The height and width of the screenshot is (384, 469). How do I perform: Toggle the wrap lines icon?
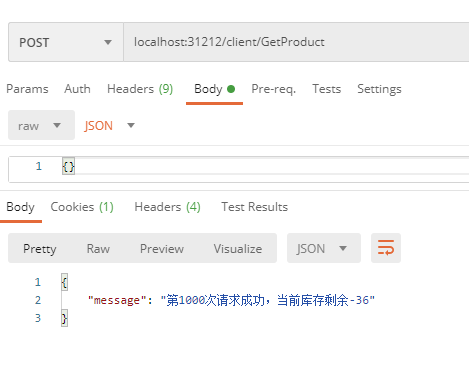click(386, 248)
